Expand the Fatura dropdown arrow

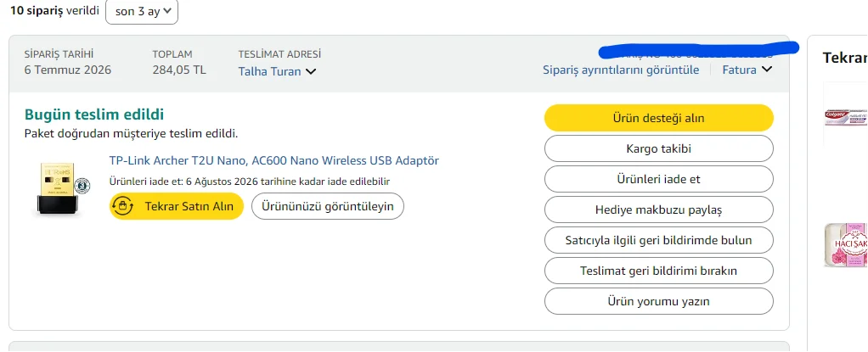pyautogui.click(x=767, y=70)
